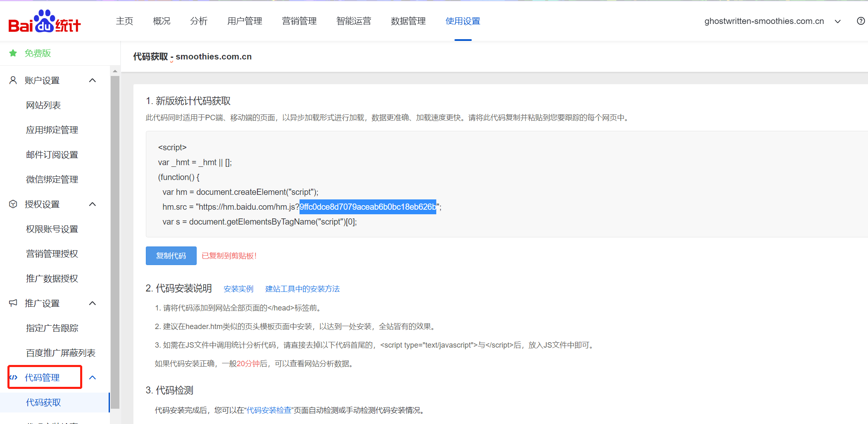Click the Baidu Tongji logo
868x424 pixels.
tap(45, 21)
